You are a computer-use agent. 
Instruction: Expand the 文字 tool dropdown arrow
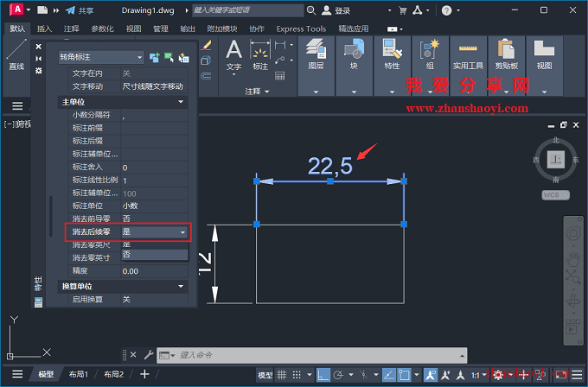pos(233,74)
